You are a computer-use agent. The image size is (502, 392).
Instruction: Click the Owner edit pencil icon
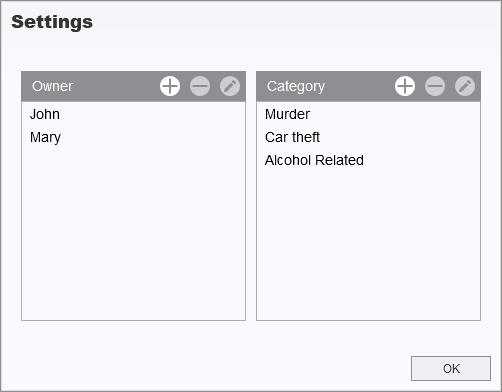[x=230, y=86]
